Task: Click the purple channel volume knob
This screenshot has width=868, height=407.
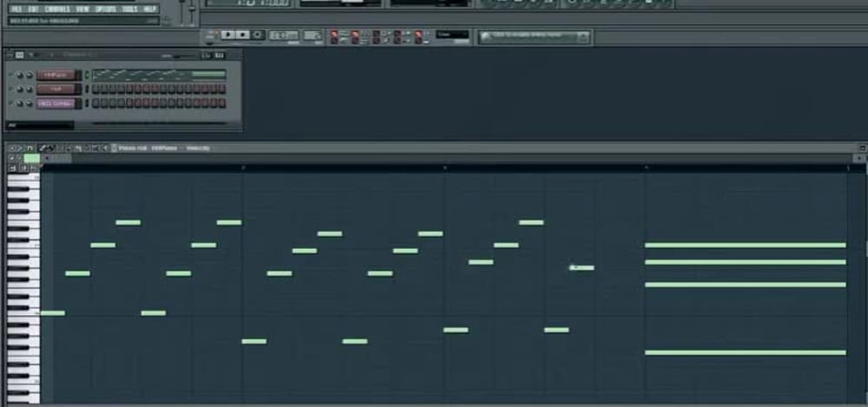Action: pyautogui.click(x=30, y=103)
